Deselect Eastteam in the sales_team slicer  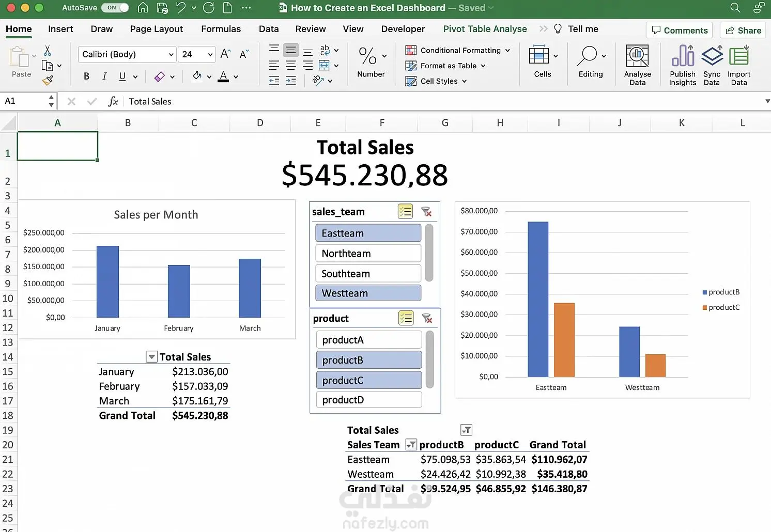[368, 233]
